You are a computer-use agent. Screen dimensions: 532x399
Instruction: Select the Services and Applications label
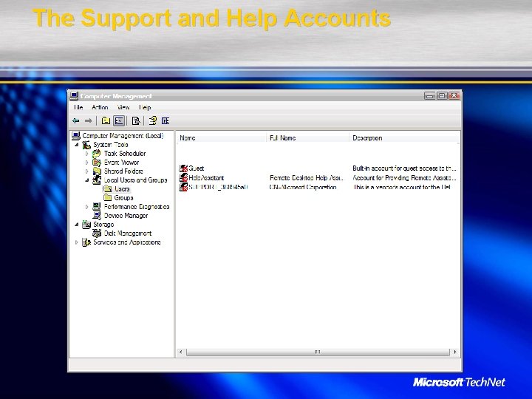tap(127, 242)
